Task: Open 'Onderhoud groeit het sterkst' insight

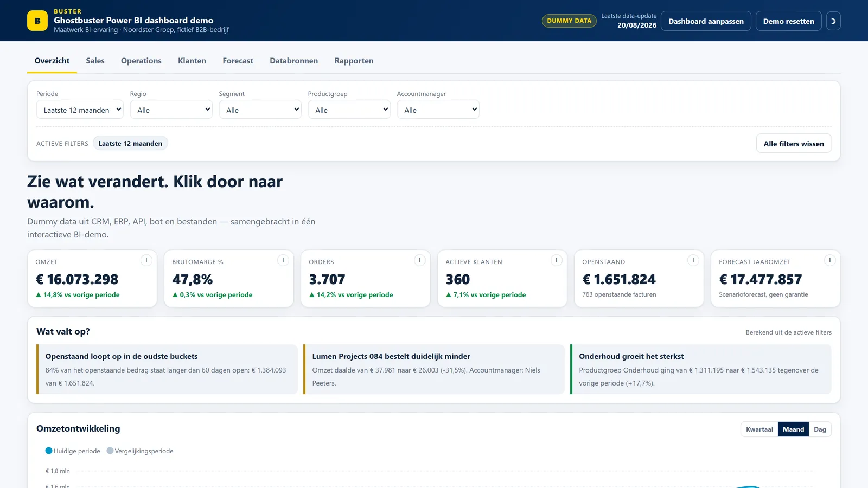Action: pyautogui.click(x=701, y=369)
